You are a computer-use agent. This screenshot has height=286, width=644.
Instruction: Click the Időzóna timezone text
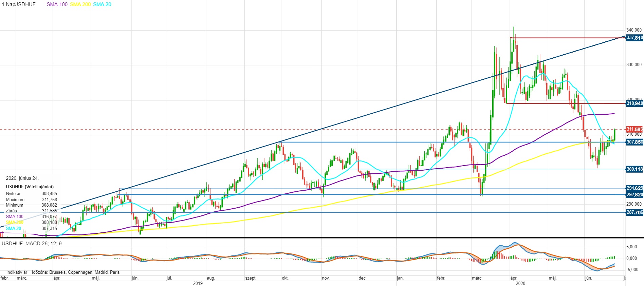(x=76, y=272)
